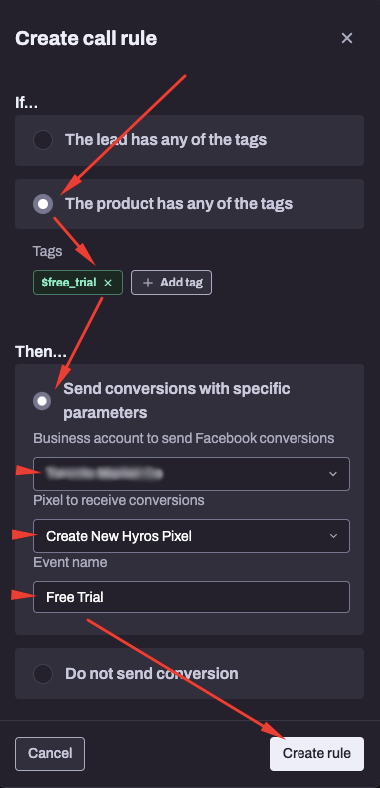Viewport: 380px width, 788px height.
Task: Click the "Send conversions with specific parameters" text
Action: (177, 401)
